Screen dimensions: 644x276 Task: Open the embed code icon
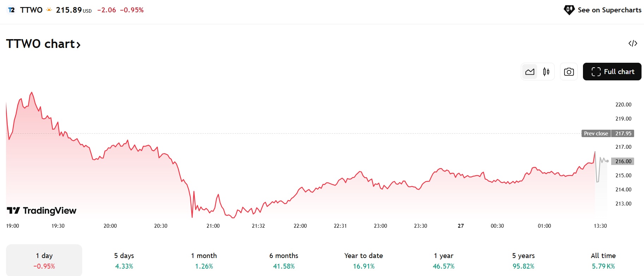(x=633, y=43)
